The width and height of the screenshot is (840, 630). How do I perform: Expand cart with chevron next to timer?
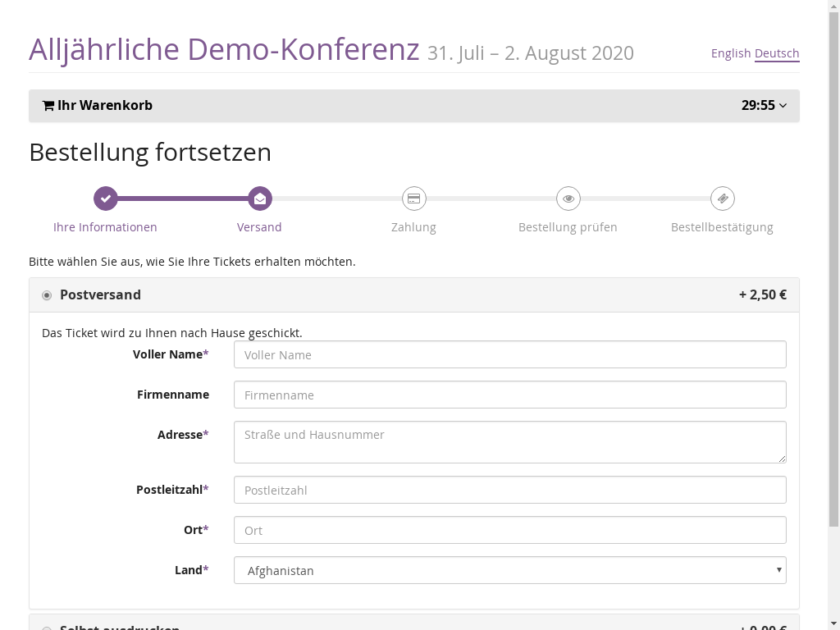point(783,106)
